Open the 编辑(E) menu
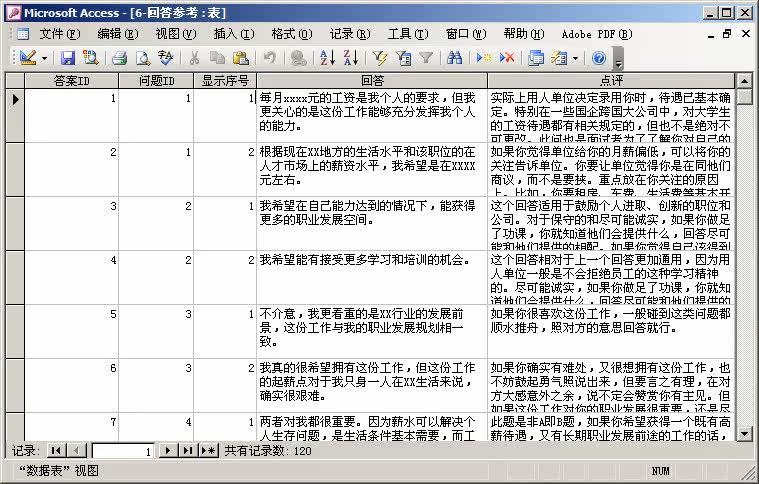Screen dimensions: 759x484 click(x=118, y=34)
